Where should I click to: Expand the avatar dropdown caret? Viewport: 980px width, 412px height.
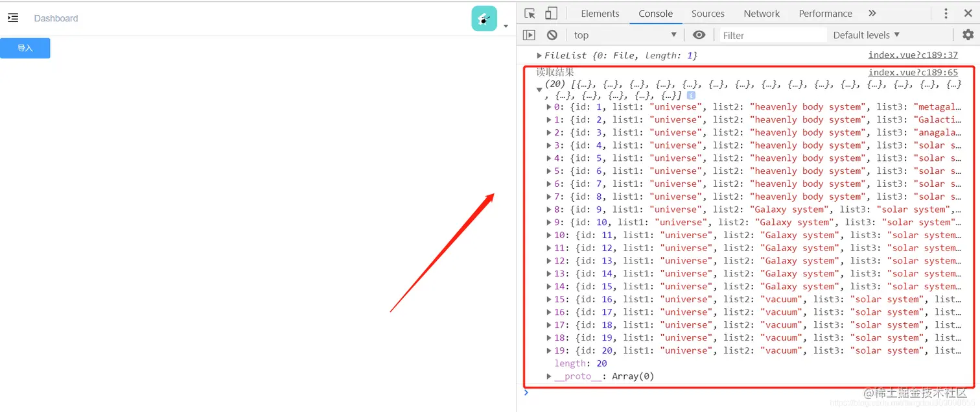[506, 27]
